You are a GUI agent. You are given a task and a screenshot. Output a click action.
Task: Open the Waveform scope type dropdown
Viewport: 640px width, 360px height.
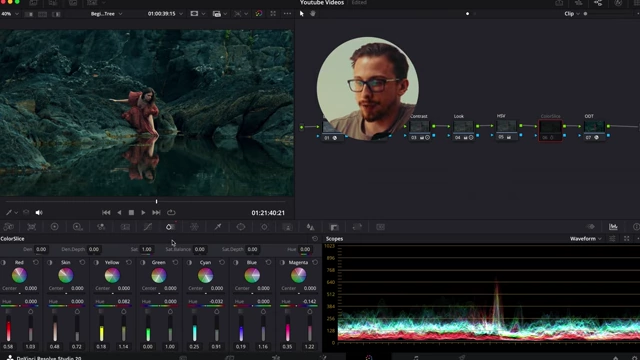[x=585, y=239]
